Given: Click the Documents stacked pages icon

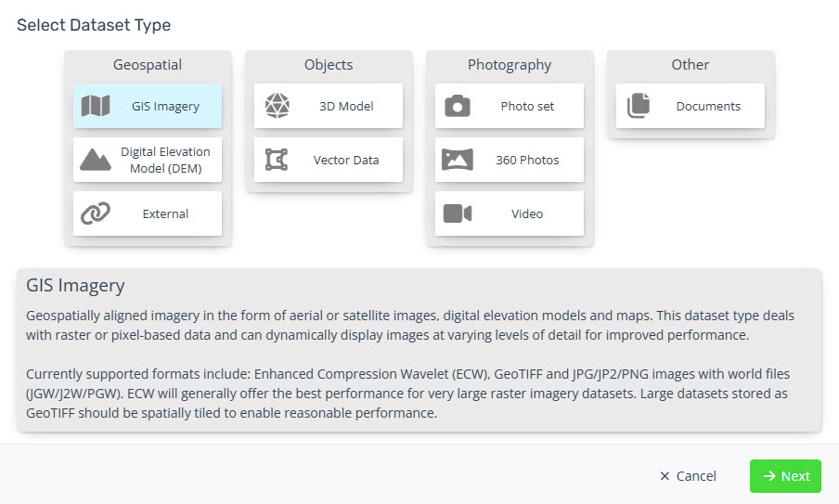Looking at the screenshot, I should [x=639, y=106].
